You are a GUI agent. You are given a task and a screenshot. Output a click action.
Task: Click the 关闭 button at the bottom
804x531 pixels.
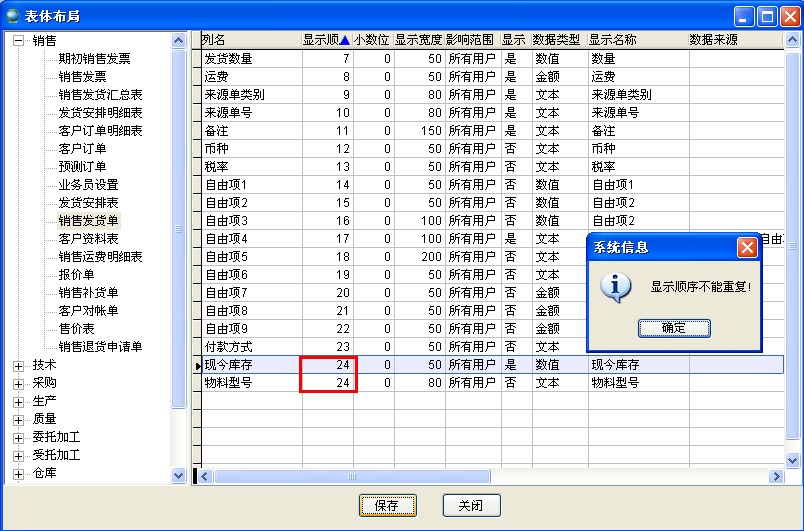471,506
